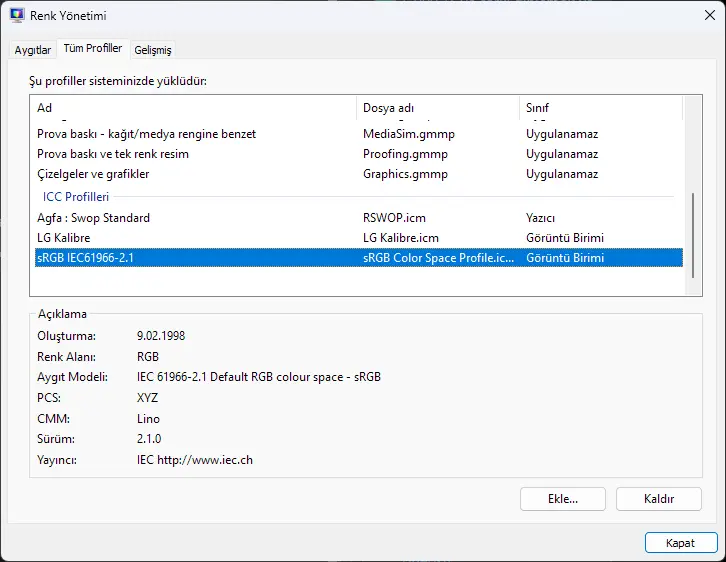Click the Aygıt Modeli IEC 61966-2.1 description value
Image resolution: width=726 pixels, height=562 pixels.
coord(258,377)
